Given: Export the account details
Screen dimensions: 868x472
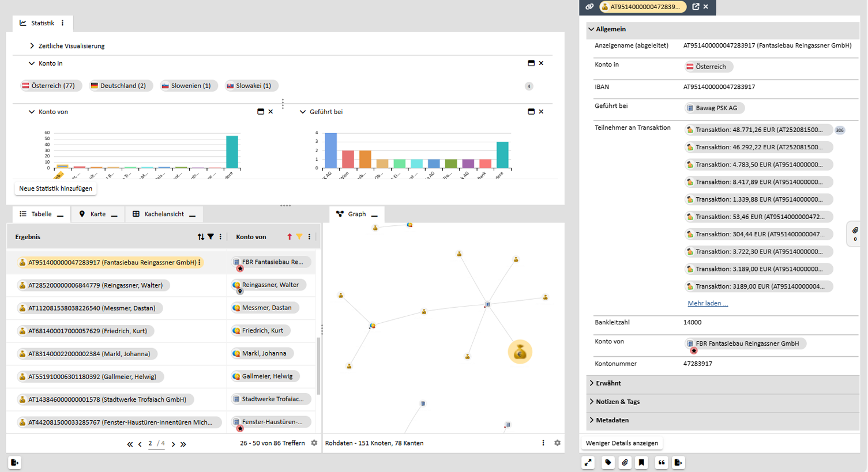Looking at the screenshot, I should tap(678, 462).
